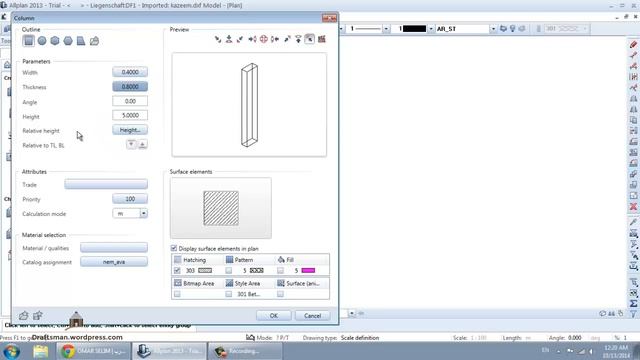Click Cancel in Column dialog

tap(312, 316)
